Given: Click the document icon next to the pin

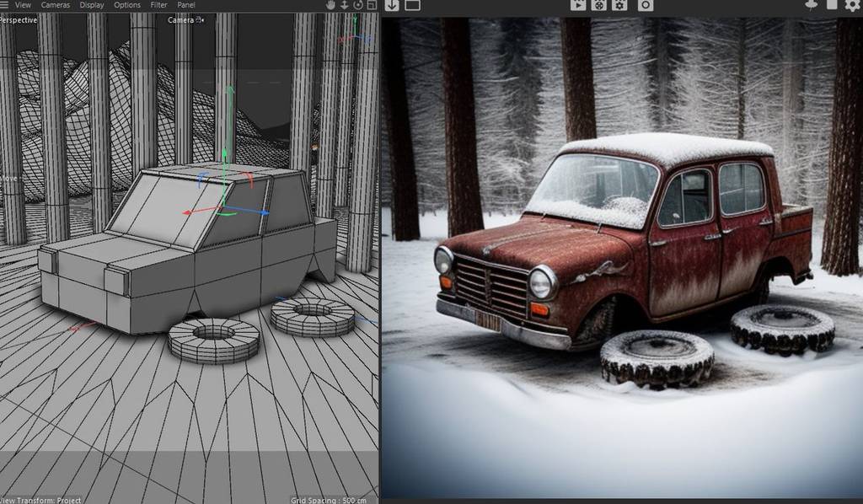Looking at the screenshot, I should click(832, 4).
